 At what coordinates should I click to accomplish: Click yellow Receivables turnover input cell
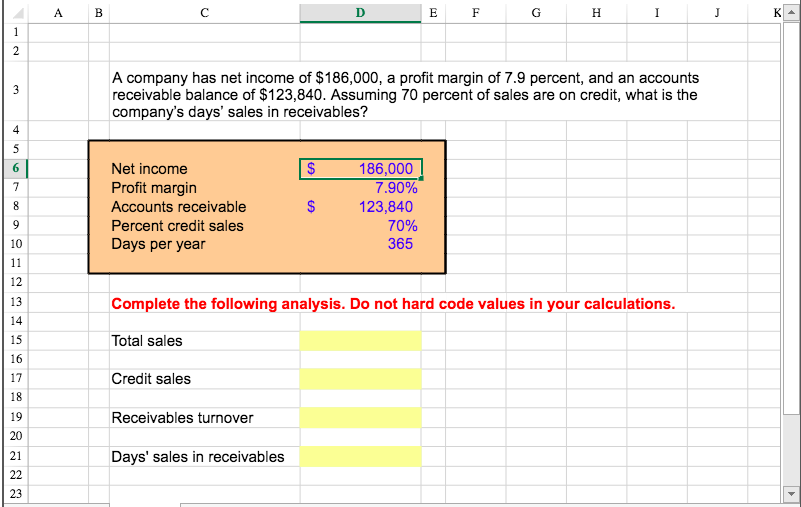point(361,418)
